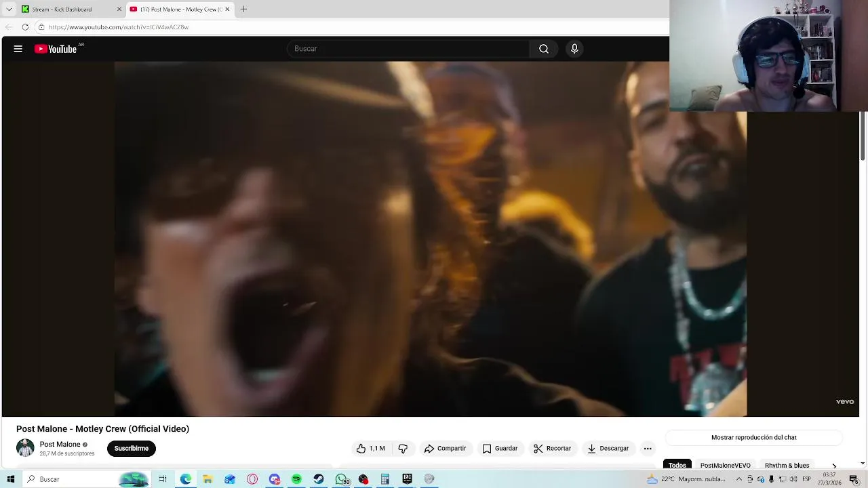
Task: Open the Post Malone channel name link
Action: (60, 445)
